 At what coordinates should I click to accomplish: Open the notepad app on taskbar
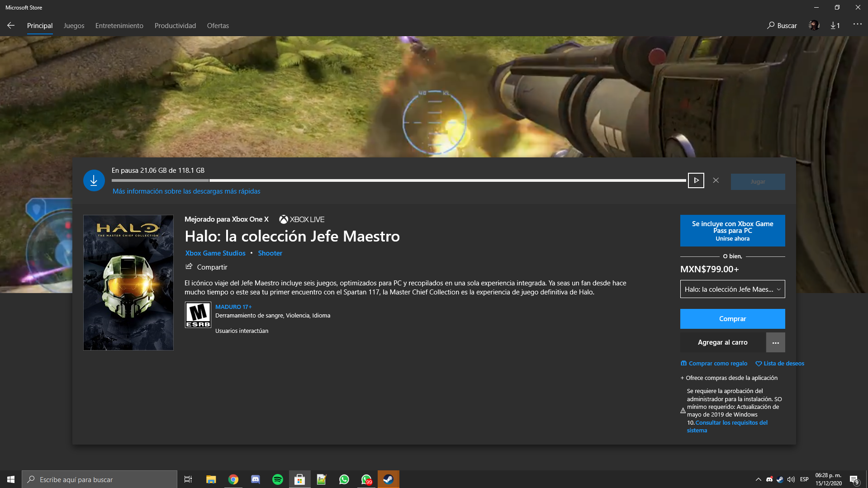coord(322,479)
